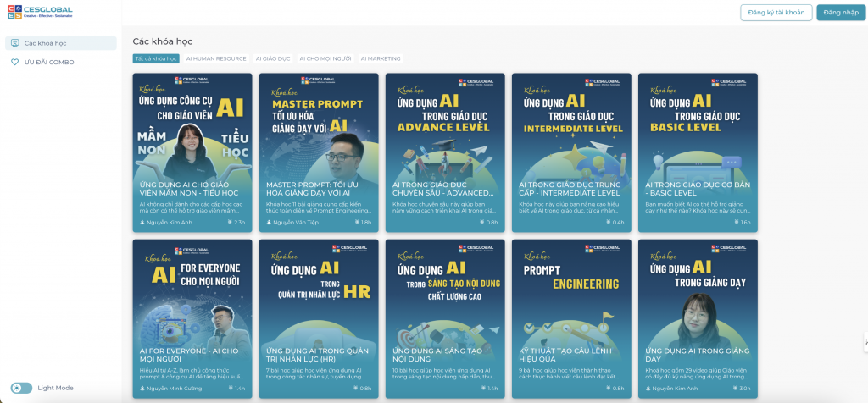This screenshot has width=868, height=403.
Task: Click the Đăng nhập button
Action: pyautogui.click(x=841, y=12)
